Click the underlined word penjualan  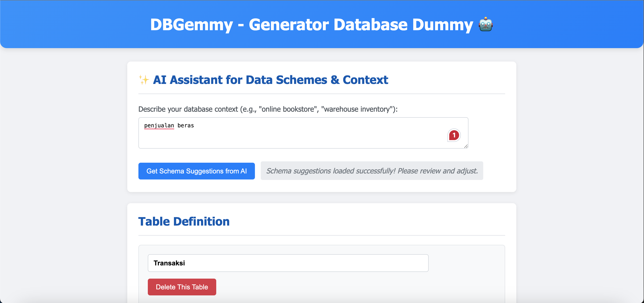click(159, 126)
